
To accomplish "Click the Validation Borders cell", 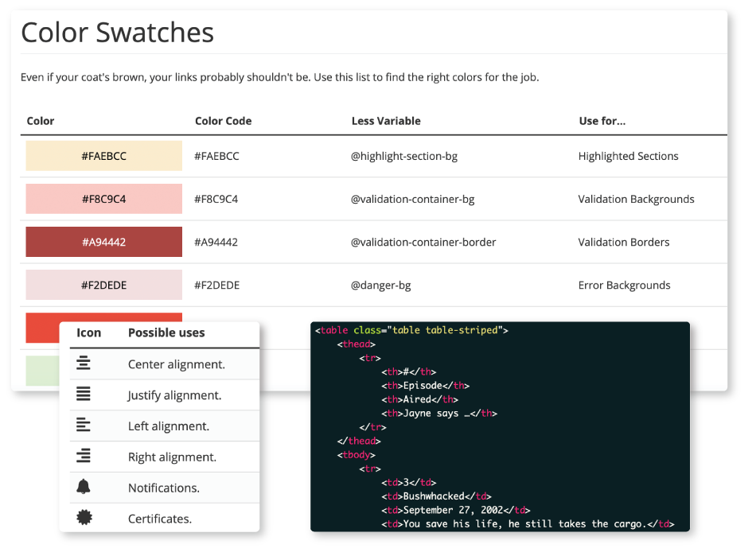I will tap(624, 242).
